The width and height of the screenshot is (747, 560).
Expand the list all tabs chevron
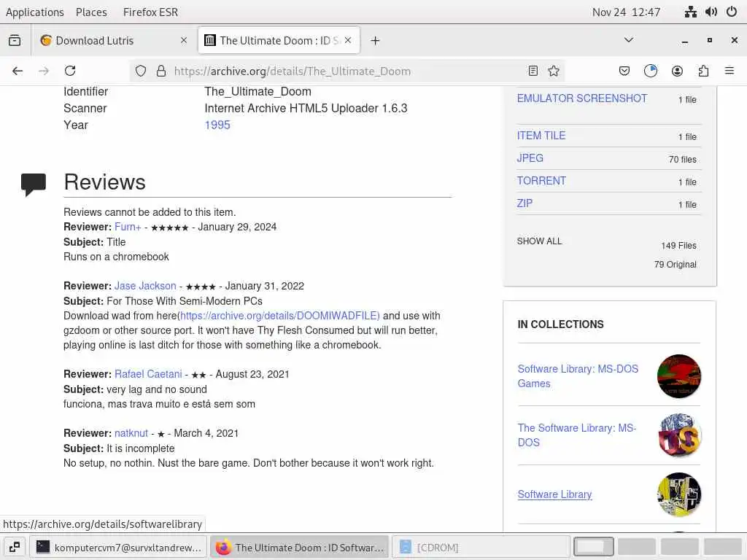click(629, 40)
